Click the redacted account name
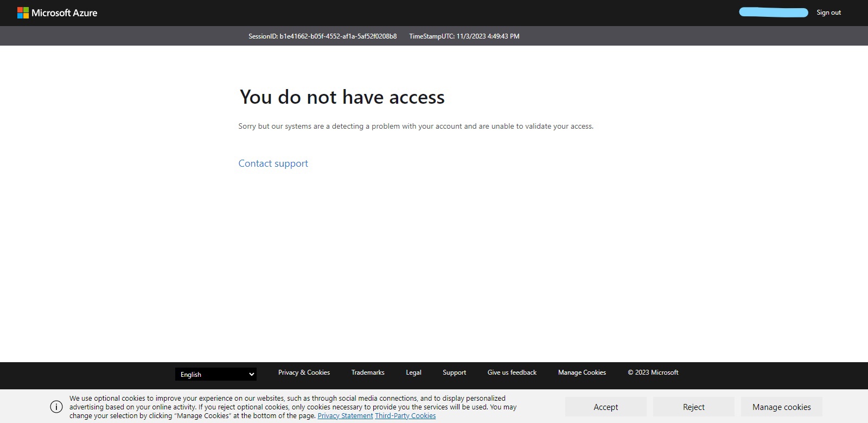868x423 pixels. tap(774, 12)
